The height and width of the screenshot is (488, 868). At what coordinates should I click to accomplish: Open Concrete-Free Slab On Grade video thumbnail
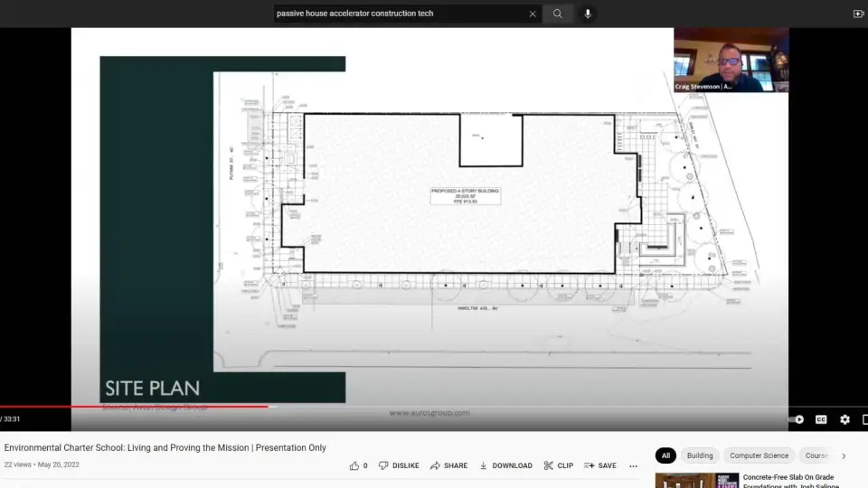(696, 481)
